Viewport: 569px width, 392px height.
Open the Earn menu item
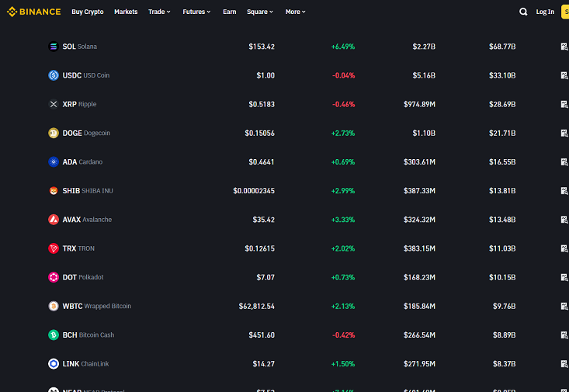pos(229,12)
